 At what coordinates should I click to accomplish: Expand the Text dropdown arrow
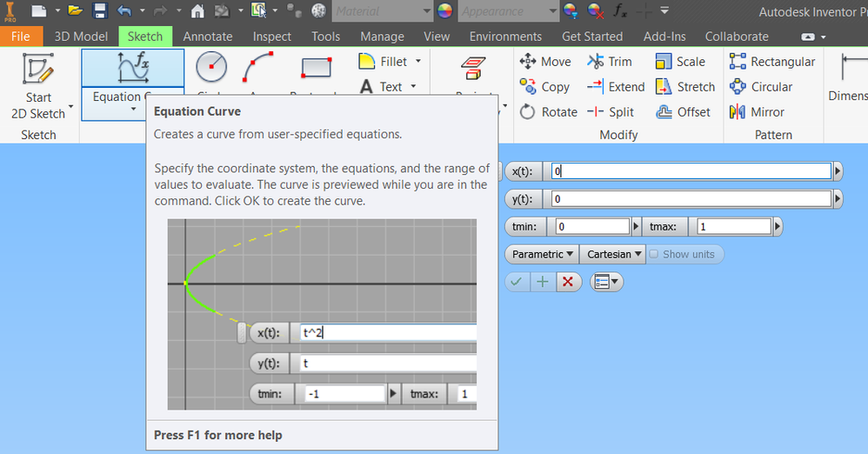pyautogui.click(x=413, y=86)
